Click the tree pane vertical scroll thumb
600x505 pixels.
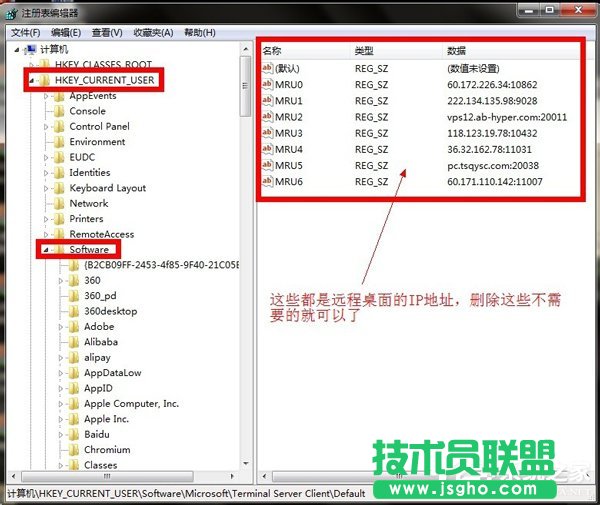point(245,86)
